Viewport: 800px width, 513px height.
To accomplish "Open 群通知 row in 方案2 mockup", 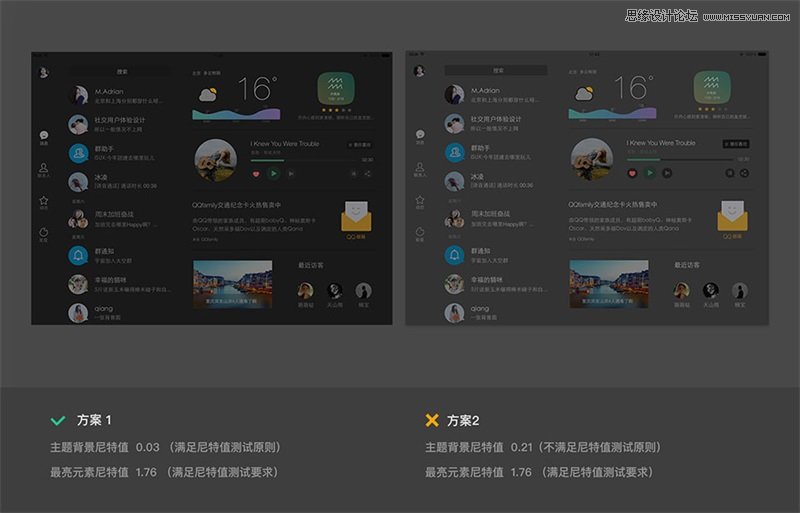I will click(496, 255).
